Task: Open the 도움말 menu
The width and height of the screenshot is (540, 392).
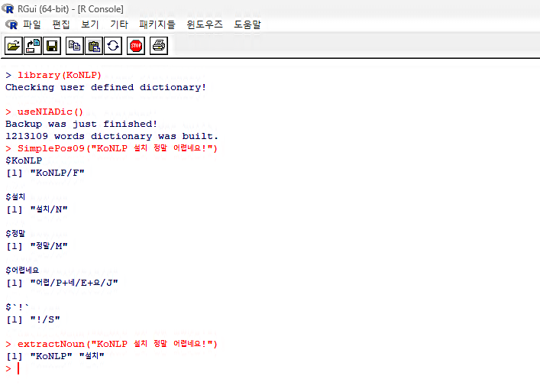Action: [247, 24]
